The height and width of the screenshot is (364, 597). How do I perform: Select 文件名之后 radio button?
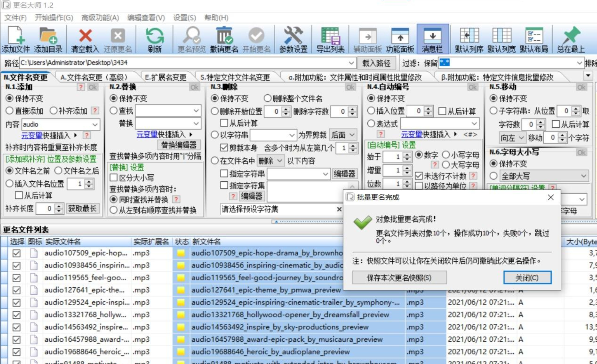[58, 171]
